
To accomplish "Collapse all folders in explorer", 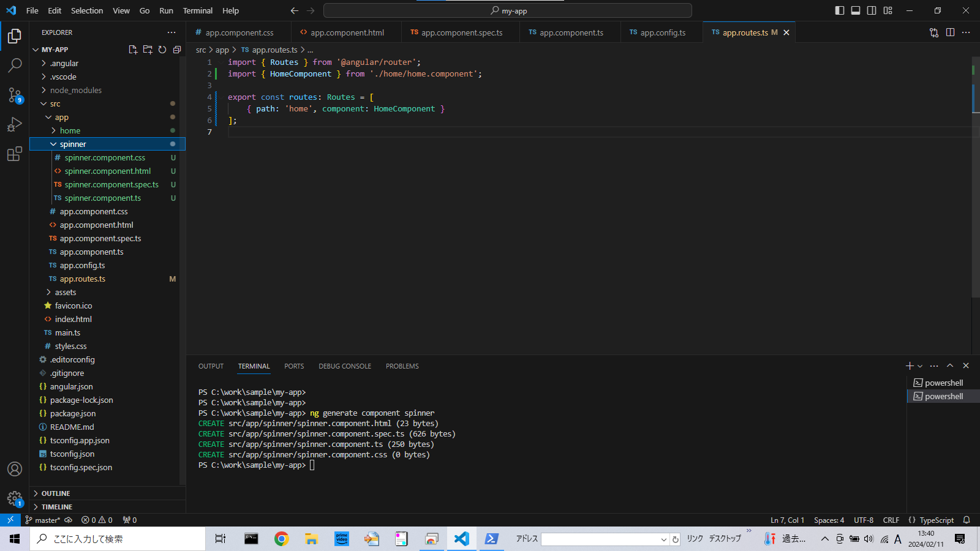I will tap(177, 50).
